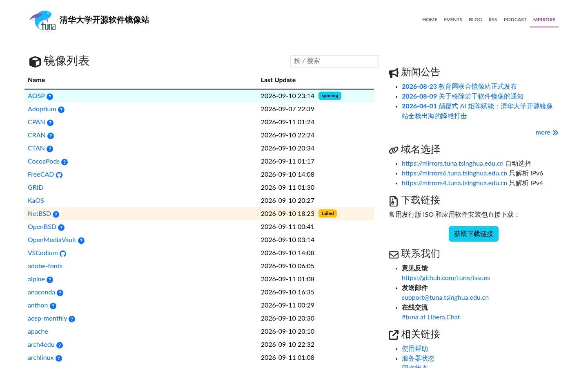Screen dimensions: 588x368
Task: Click the help icon beside CPAN
Action: (x=50, y=123)
